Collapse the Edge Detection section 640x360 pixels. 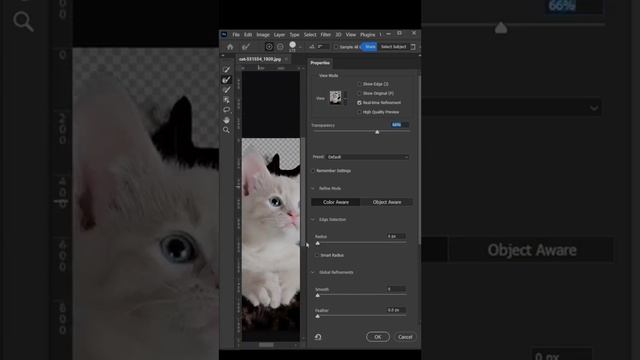pos(313,220)
